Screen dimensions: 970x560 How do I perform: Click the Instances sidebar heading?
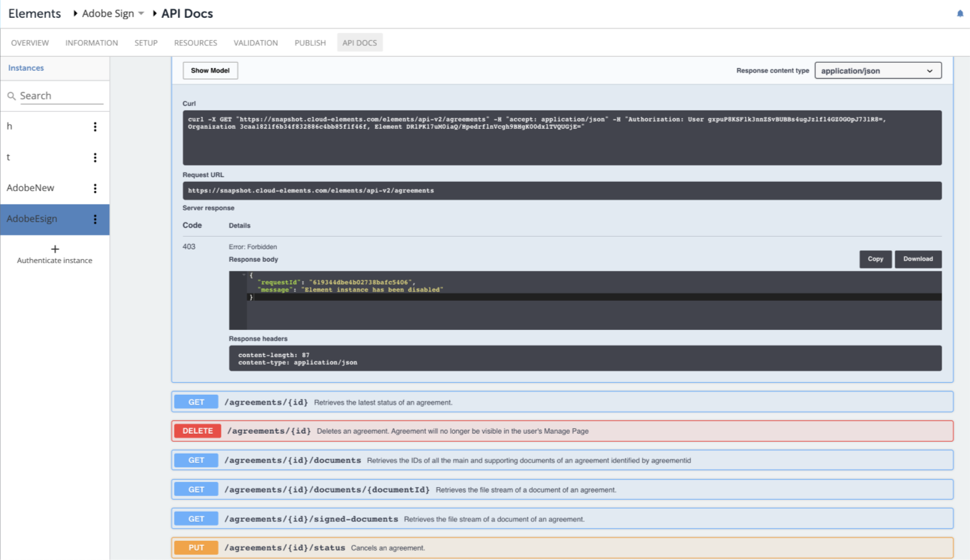26,68
